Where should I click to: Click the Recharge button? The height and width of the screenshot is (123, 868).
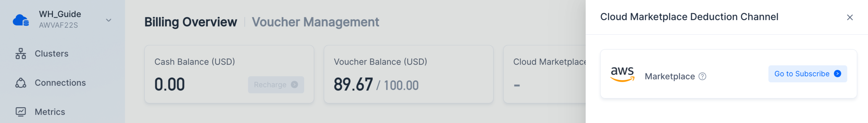coord(276,84)
